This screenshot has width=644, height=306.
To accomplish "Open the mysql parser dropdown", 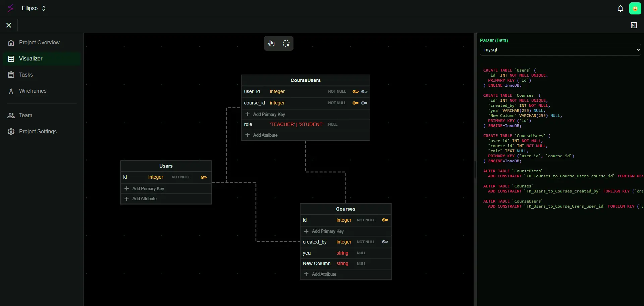I will pos(560,50).
